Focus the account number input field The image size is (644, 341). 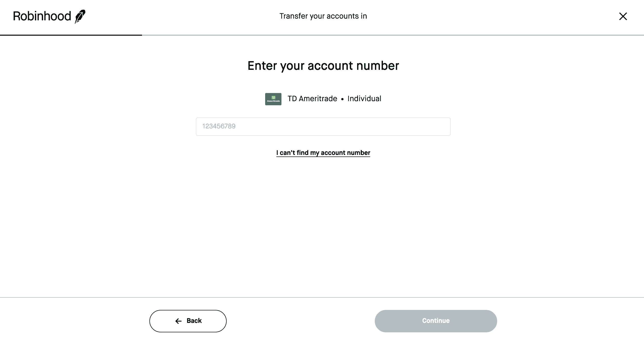323,127
